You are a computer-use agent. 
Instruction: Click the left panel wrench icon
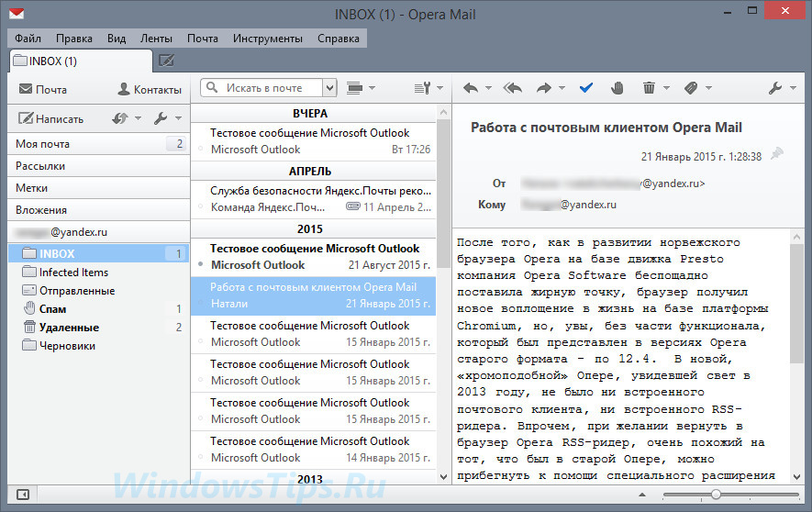(x=161, y=118)
